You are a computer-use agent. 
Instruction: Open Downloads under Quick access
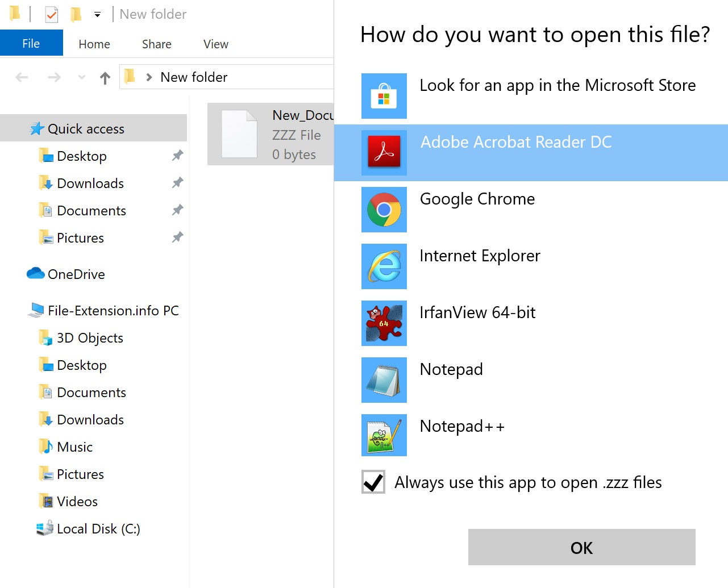pyautogui.click(x=90, y=184)
